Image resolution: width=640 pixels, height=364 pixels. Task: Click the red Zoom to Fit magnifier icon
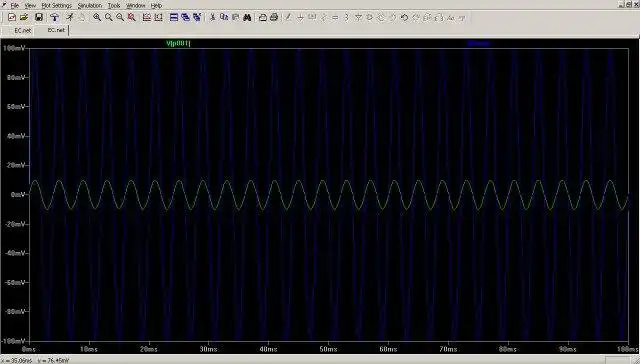pyautogui.click(x=131, y=18)
